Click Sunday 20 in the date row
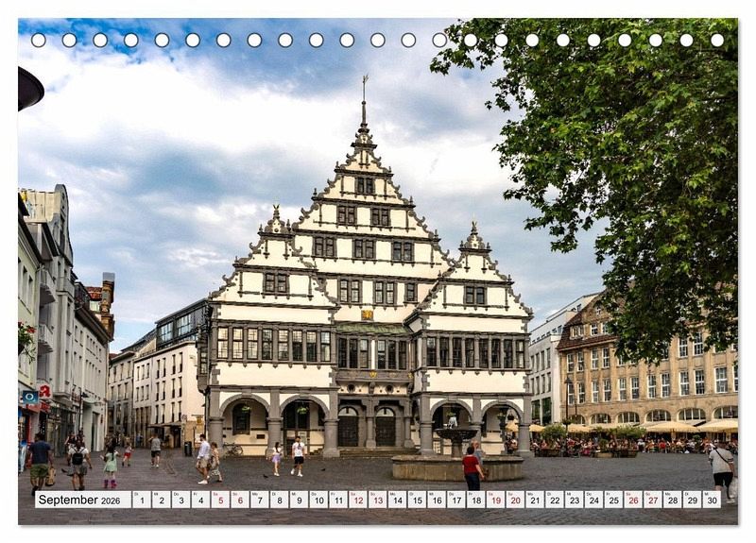Image resolution: width=756 pixels, height=543 pixels. coord(515,500)
